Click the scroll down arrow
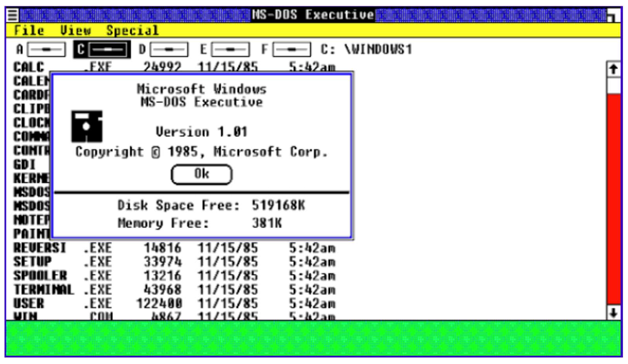Image resolution: width=628 pixels, height=364 pixels. pos(613,312)
